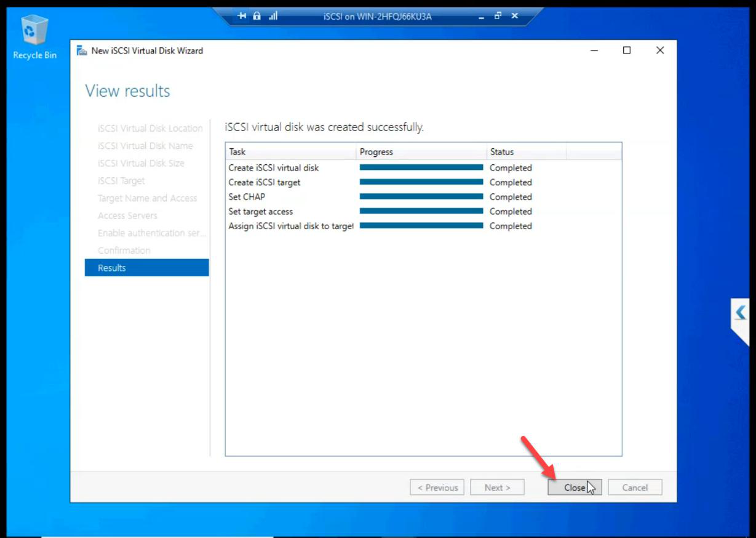Viewport: 756px width, 538px height.
Task: Select iSCSI Virtual Disk Name step
Action: (x=147, y=146)
